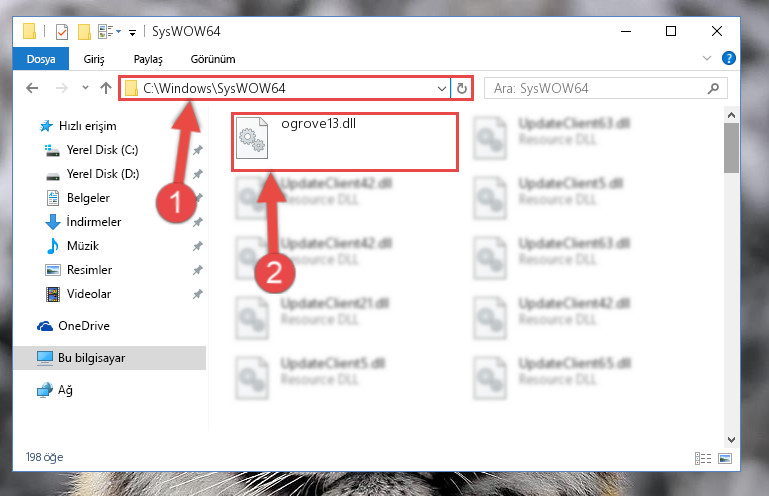Expand the ribbon with the chevron
Image resolution: width=769 pixels, height=496 pixels.
click(x=707, y=58)
